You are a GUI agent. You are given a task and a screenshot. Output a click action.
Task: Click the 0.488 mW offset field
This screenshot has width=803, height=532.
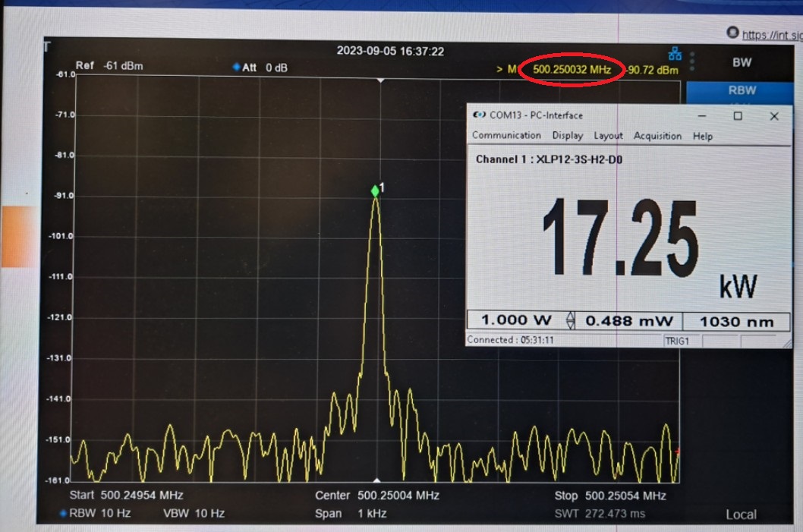(x=629, y=321)
